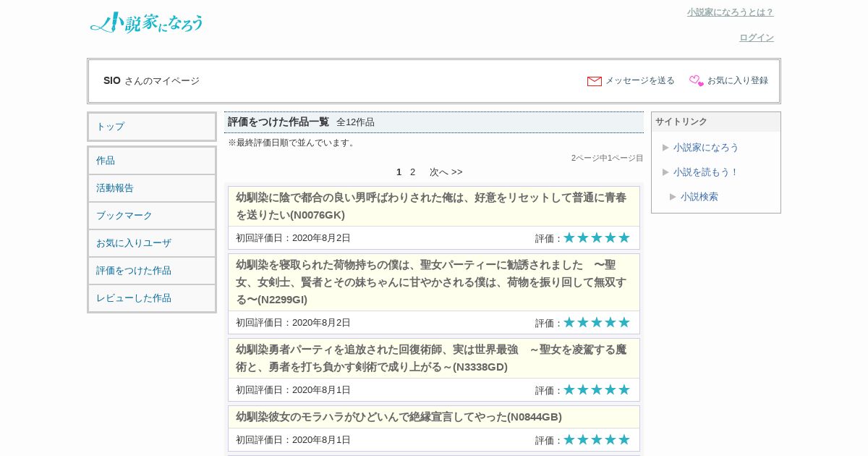Screen dimensions: 868x456
Task: Go to page 2 of results
Action: click(x=413, y=172)
